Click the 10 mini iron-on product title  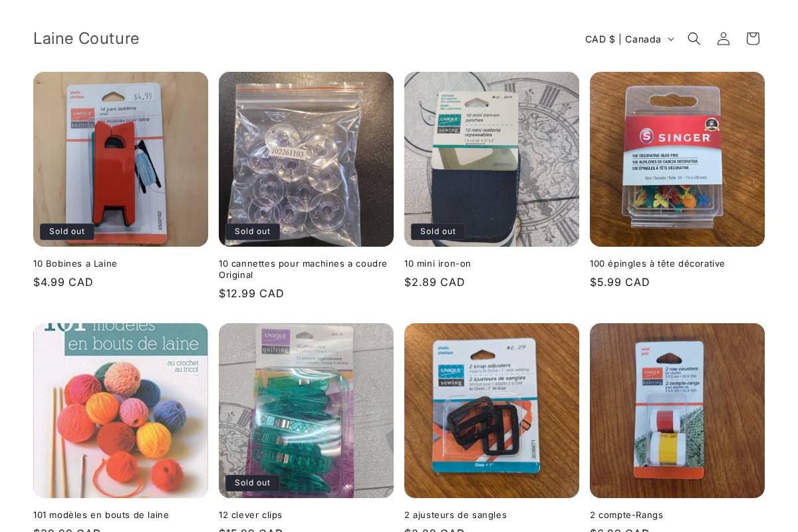[438, 264]
